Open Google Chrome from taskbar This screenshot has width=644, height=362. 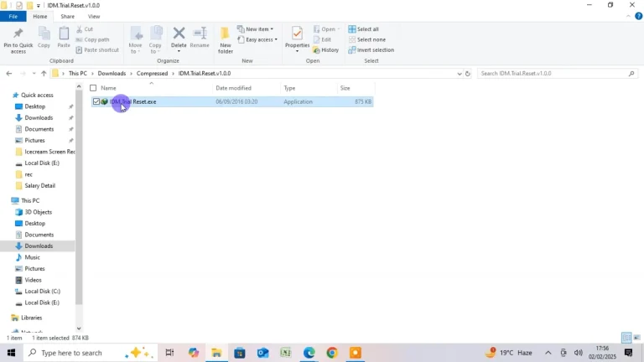(x=332, y=353)
